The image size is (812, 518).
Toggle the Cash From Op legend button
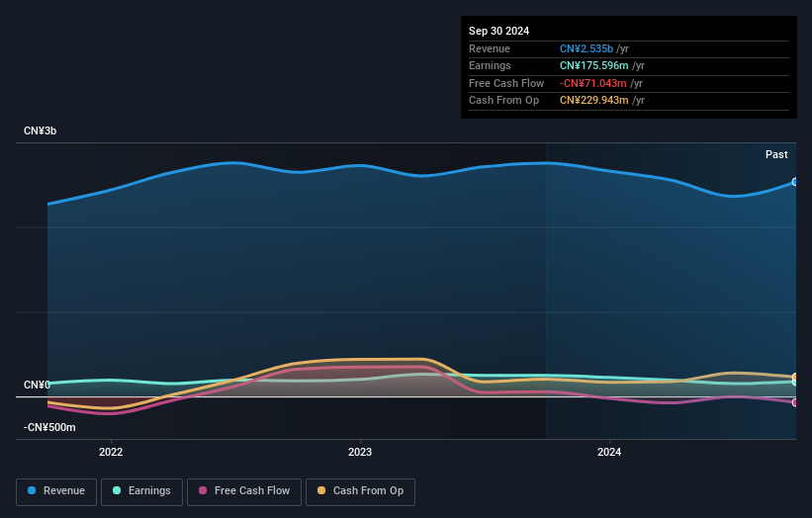pyautogui.click(x=360, y=491)
